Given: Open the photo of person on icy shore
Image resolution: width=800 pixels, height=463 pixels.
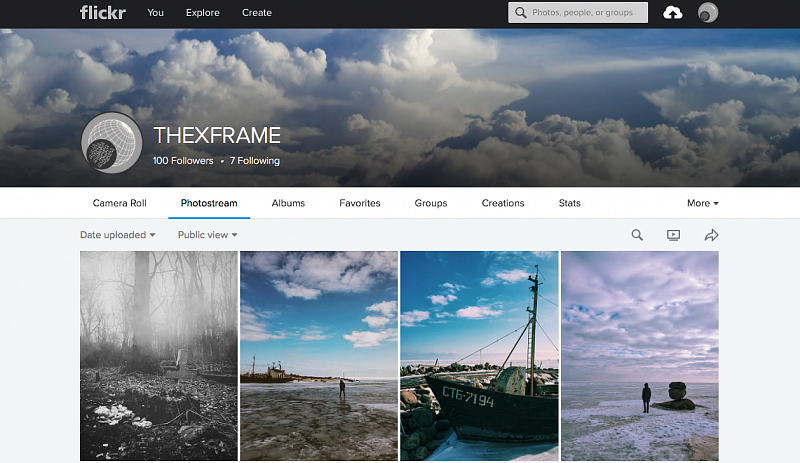Looking at the screenshot, I should (319, 356).
